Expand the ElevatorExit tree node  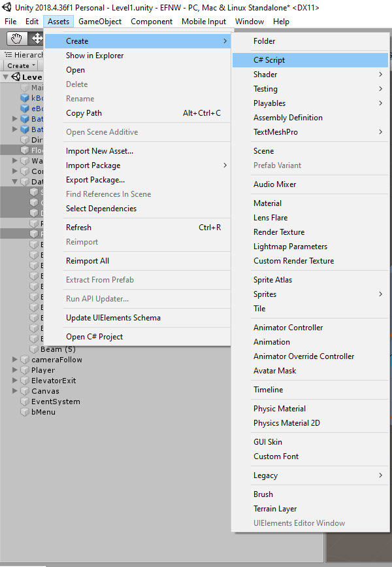tap(16, 381)
